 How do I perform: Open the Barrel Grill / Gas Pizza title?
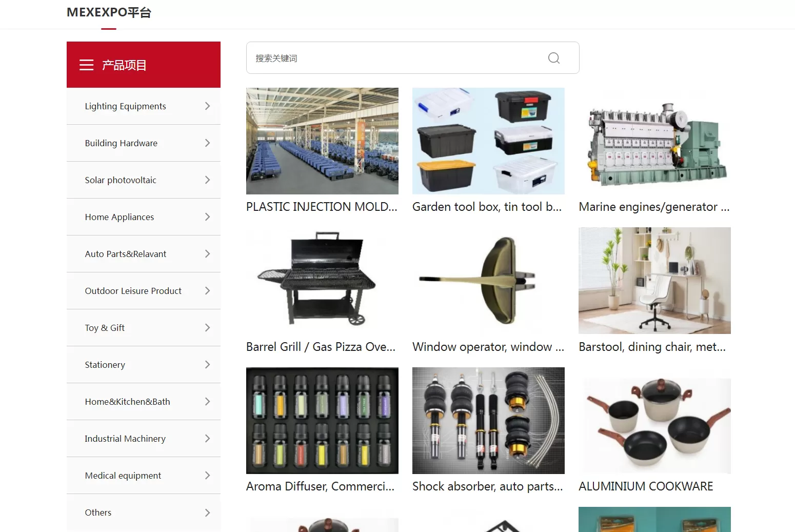pos(321,347)
